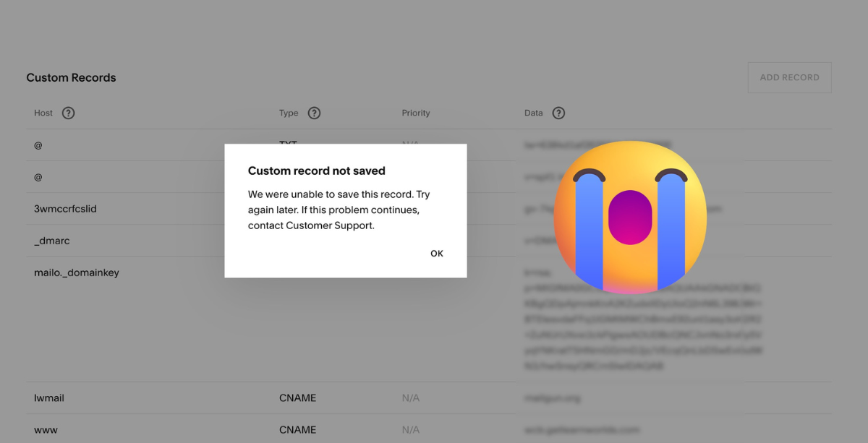Viewport: 868px width, 443px height.
Task: Click the Priority column header
Action: click(416, 113)
